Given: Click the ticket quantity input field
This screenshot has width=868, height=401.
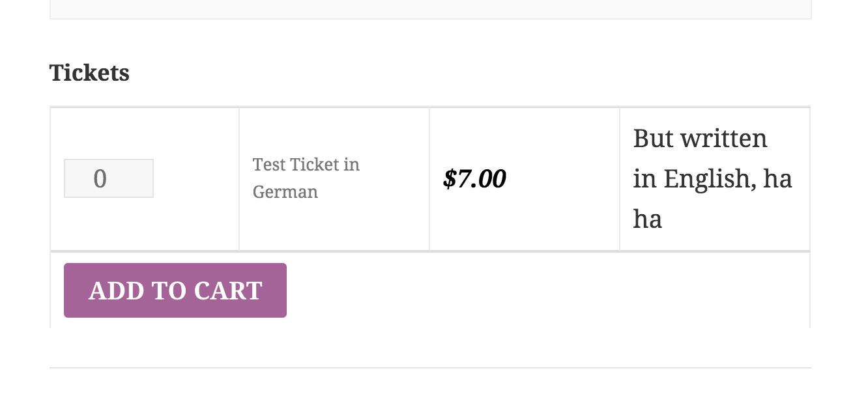Looking at the screenshot, I should (109, 178).
